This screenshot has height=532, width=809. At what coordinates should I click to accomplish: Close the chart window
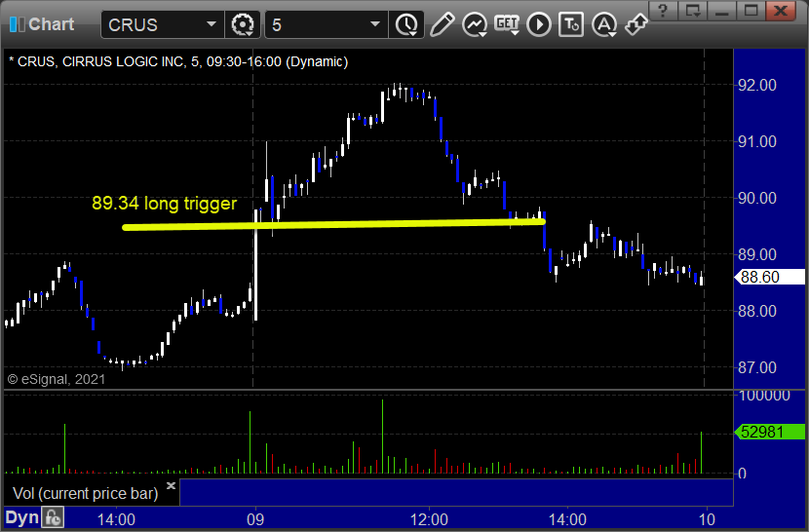(781, 11)
